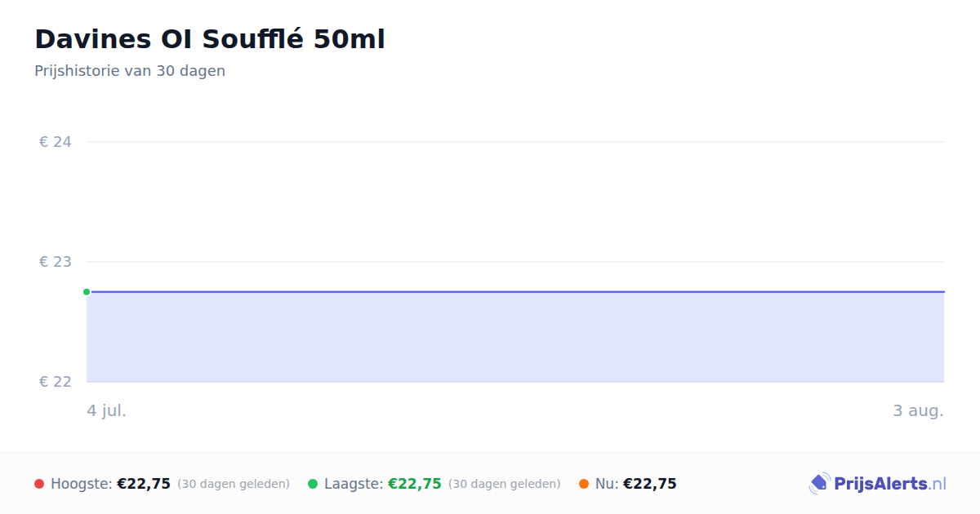Click the 4 jul. date label
The width and height of the screenshot is (980, 514).
click(107, 410)
